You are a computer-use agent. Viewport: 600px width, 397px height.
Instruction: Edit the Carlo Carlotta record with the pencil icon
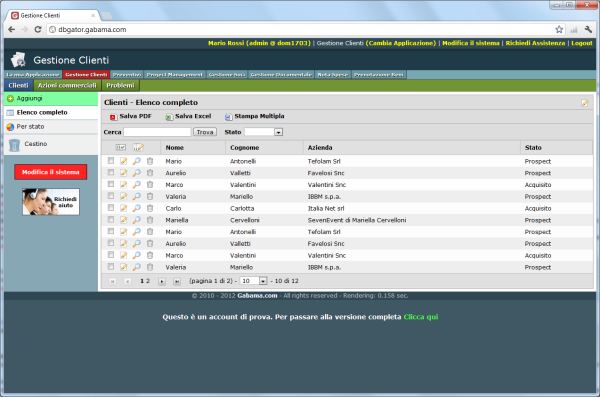tap(123, 208)
